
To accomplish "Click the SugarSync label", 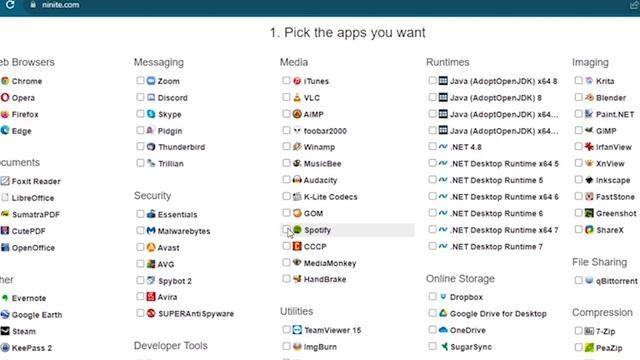I will [471, 347].
